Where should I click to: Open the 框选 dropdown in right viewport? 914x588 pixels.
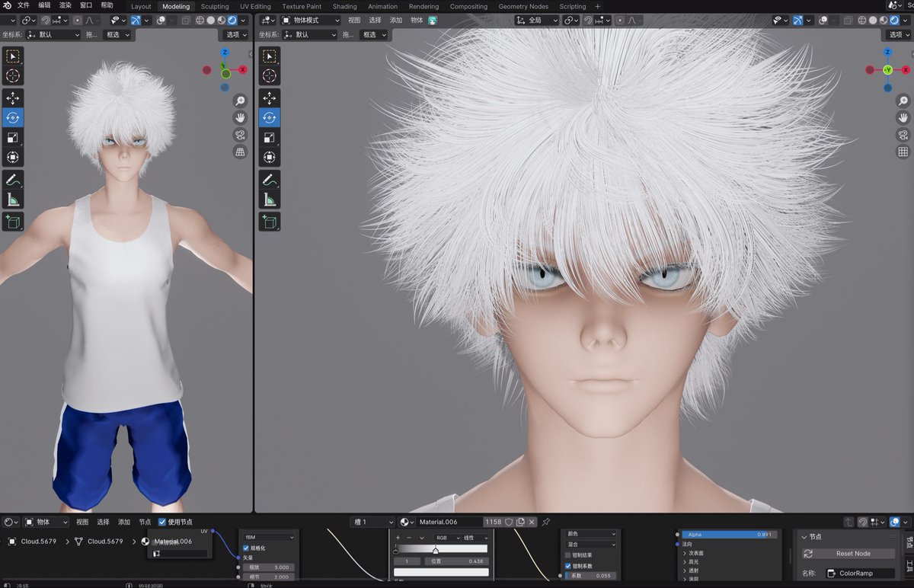point(374,34)
